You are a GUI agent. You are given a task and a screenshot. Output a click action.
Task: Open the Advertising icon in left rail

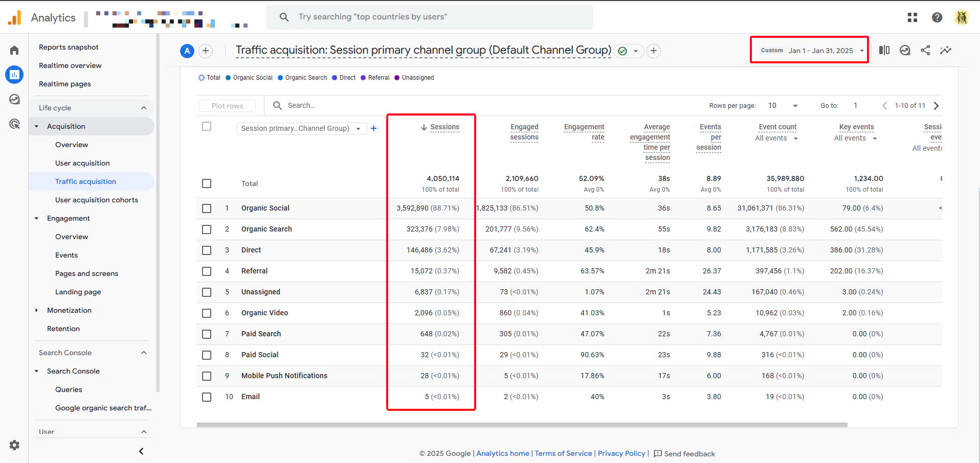coord(14,124)
